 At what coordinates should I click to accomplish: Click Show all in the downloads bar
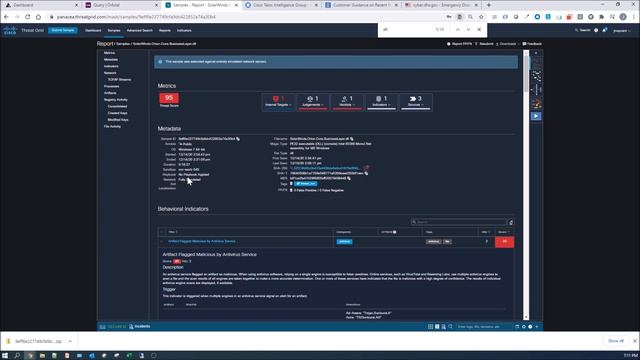click(x=616, y=341)
